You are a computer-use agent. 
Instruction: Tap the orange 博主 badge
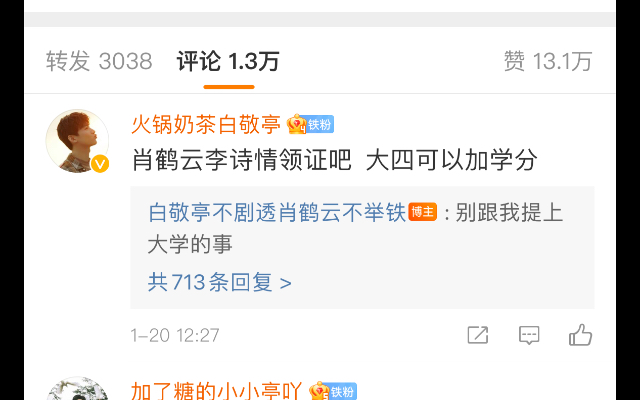pos(422,212)
